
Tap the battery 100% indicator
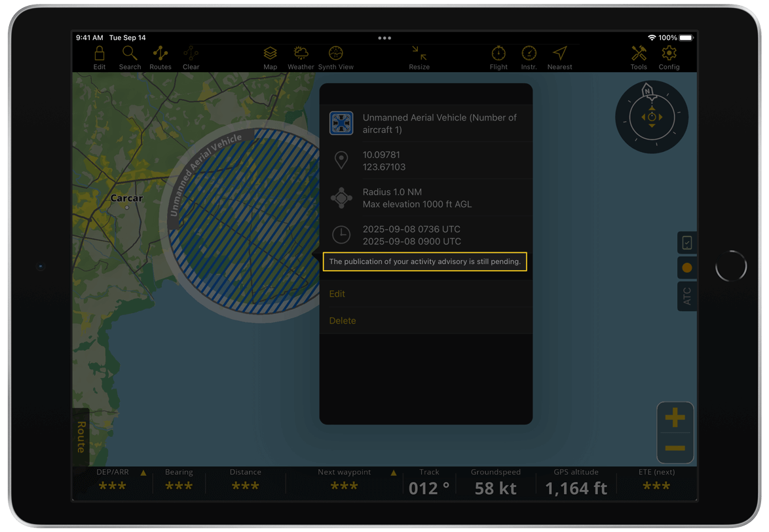click(x=676, y=38)
